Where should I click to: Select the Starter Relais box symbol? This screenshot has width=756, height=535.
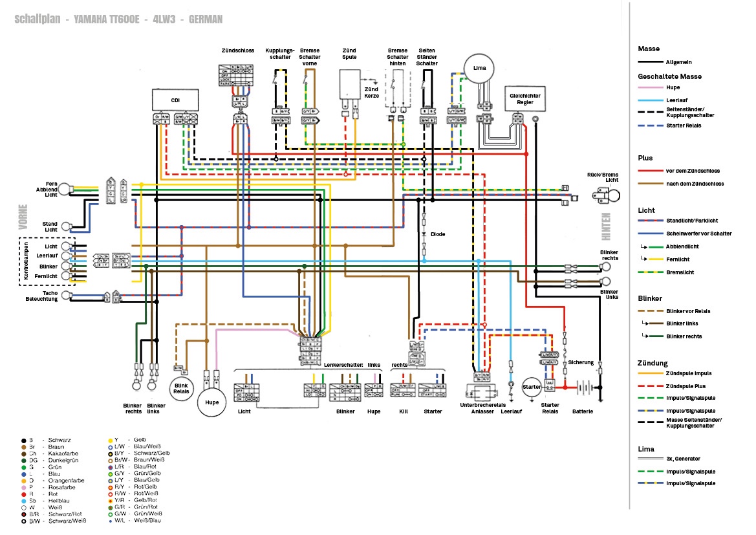(x=550, y=385)
